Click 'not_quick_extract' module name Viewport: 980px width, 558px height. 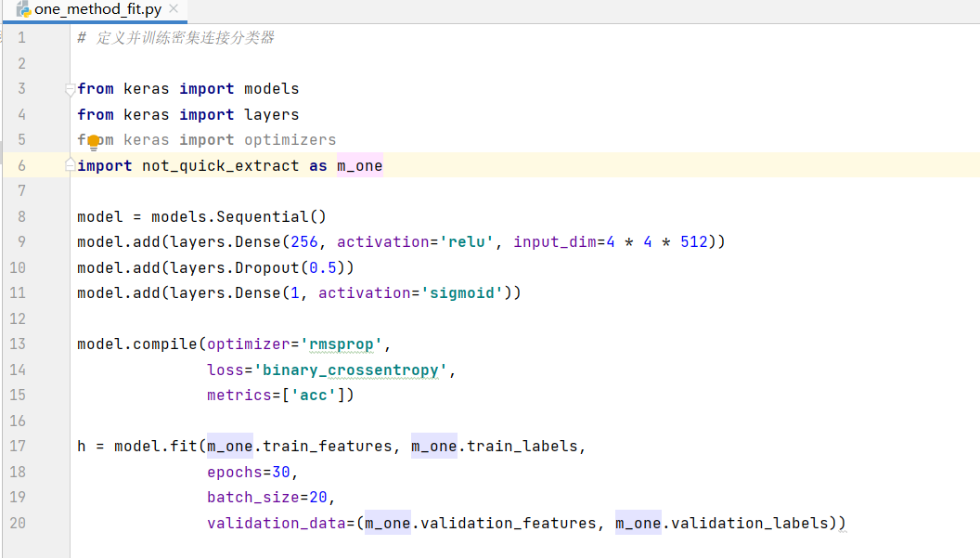point(221,166)
